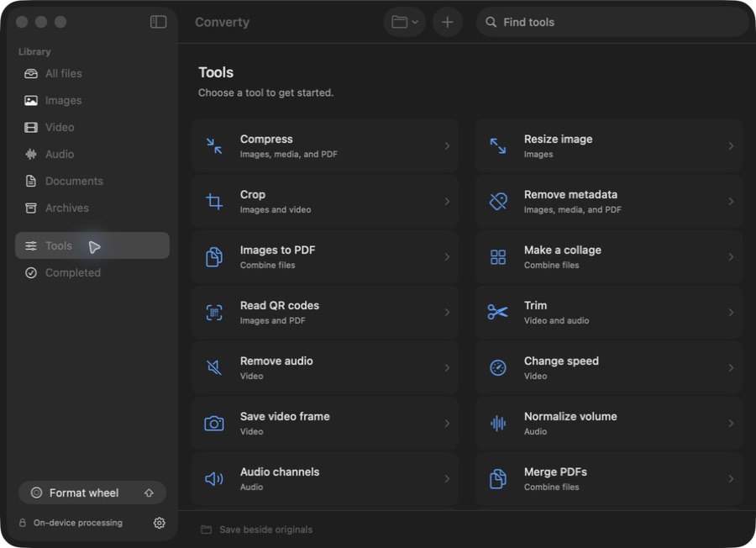Toggle the sidebar with the panel icon

click(x=158, y=22)
